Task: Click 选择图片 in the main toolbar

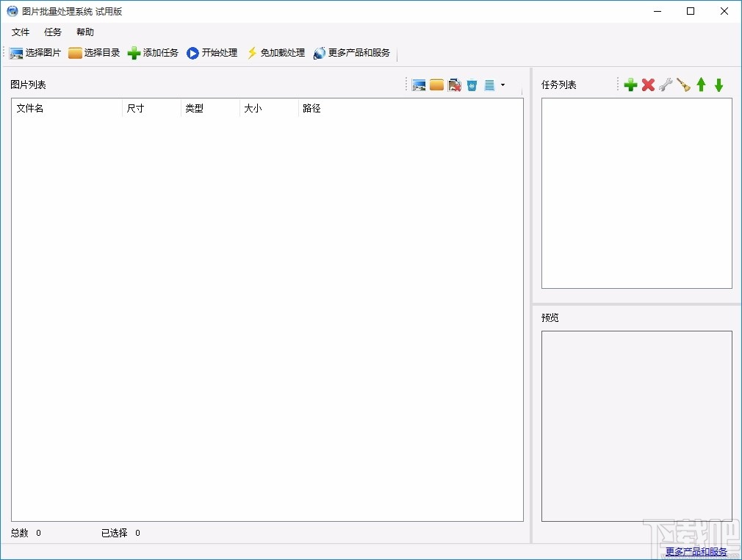Action: click(35, 52)
